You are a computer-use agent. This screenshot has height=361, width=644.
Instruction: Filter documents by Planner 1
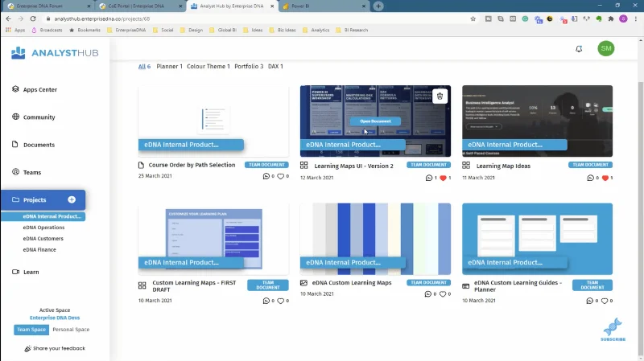coord(169,66)
